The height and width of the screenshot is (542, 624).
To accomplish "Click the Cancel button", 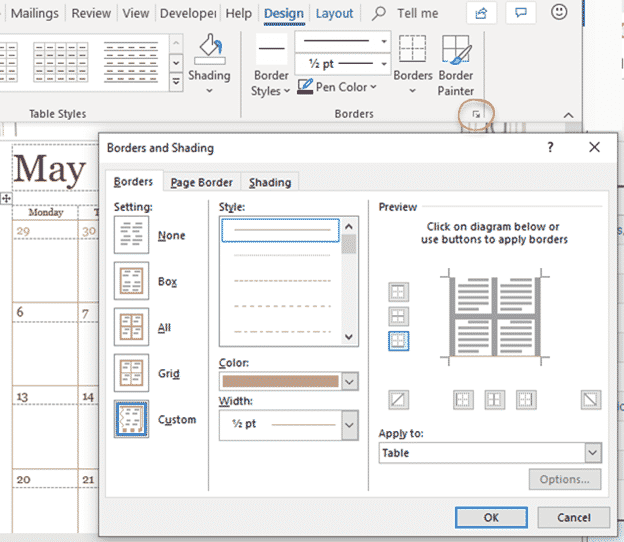I will 573,517.
